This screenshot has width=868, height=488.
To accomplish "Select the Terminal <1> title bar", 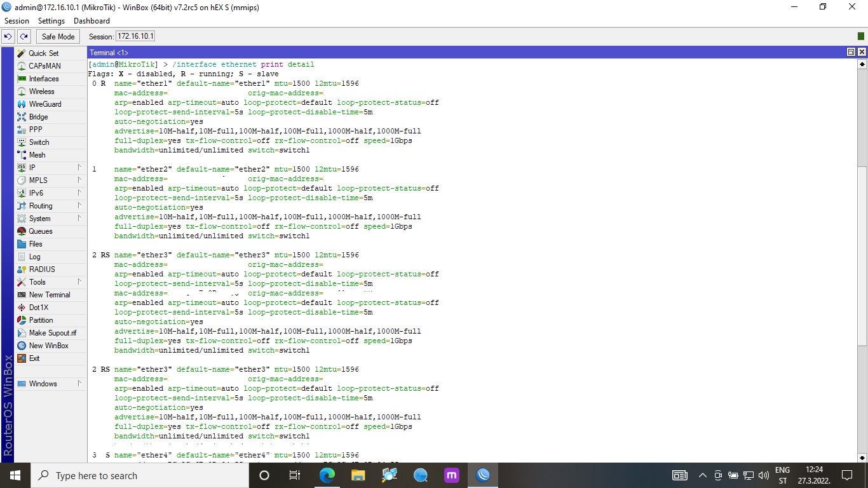I will click(x=467, y=52).
